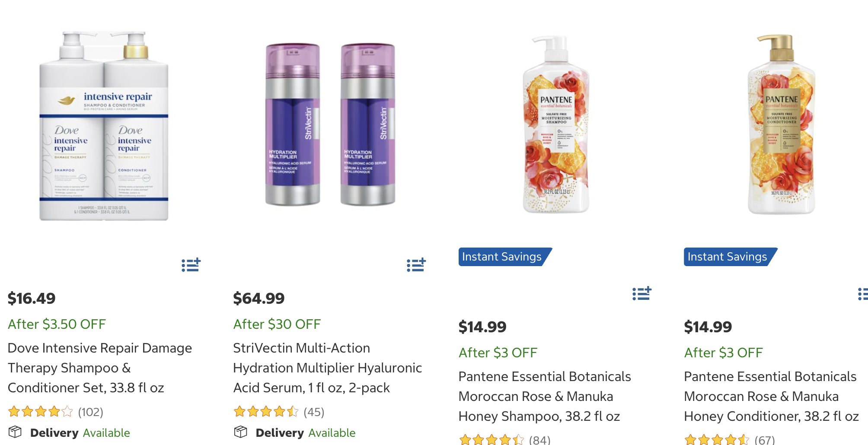Click Instant Savings badge on Pantene shampoo
Viewport: 868px width, 445px height.
pyautogui.click(x=504, y=257)
